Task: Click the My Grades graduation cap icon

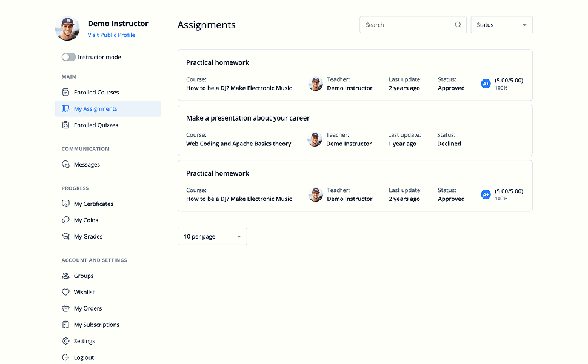Action: click(66, 237)
